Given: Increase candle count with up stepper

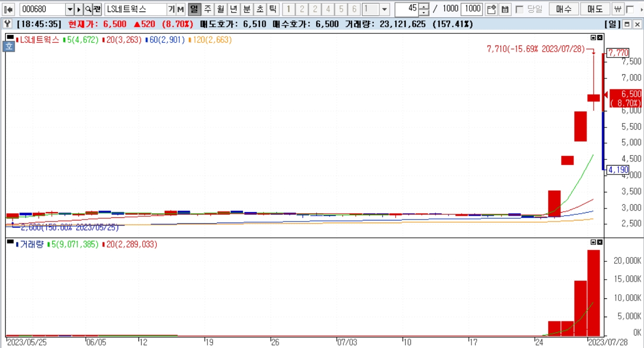Looking at the screenshot, I should click(424, 6).
